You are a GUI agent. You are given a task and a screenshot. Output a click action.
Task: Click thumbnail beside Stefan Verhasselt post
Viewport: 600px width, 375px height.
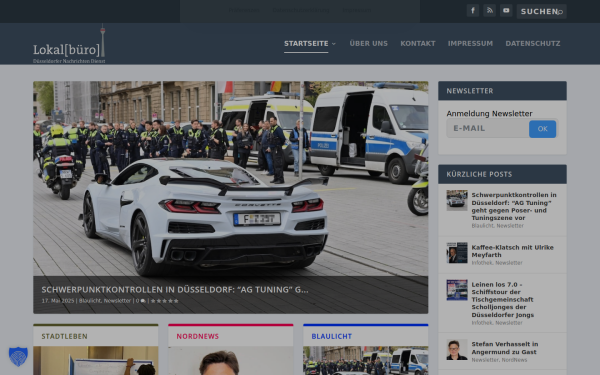click(x=457, y=350)
